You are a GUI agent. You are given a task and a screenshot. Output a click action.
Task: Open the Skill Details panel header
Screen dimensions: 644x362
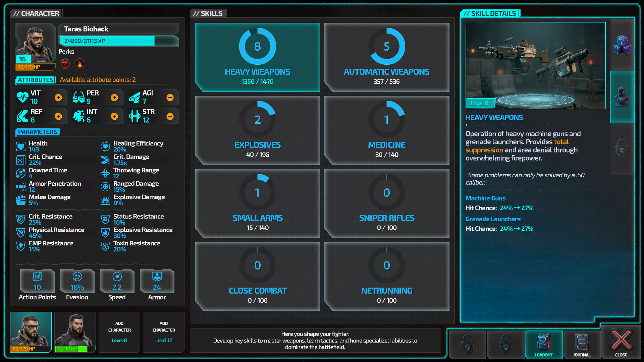[490, 13]
